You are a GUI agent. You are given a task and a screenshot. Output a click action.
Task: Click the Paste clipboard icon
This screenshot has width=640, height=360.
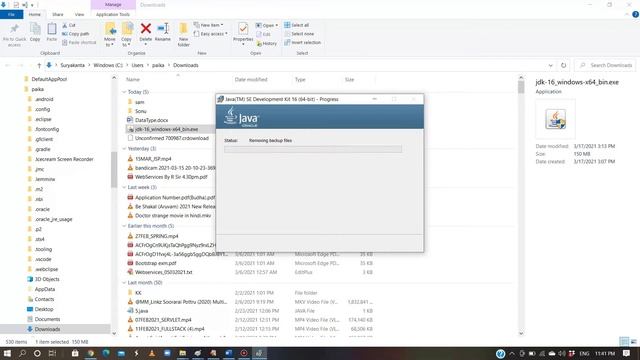coord(52,29)
